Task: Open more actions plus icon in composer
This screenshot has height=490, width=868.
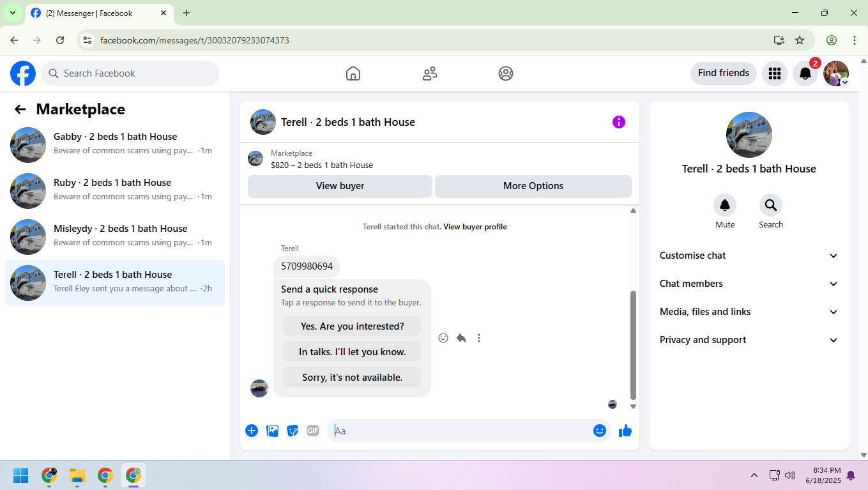Action: [x=252, y=431]
